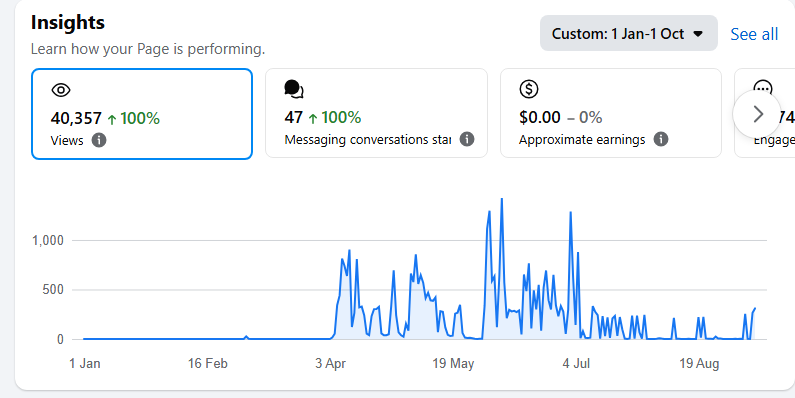Click the 1,000 y-axis label
The image size is (795, 398).
pos(48,240)
